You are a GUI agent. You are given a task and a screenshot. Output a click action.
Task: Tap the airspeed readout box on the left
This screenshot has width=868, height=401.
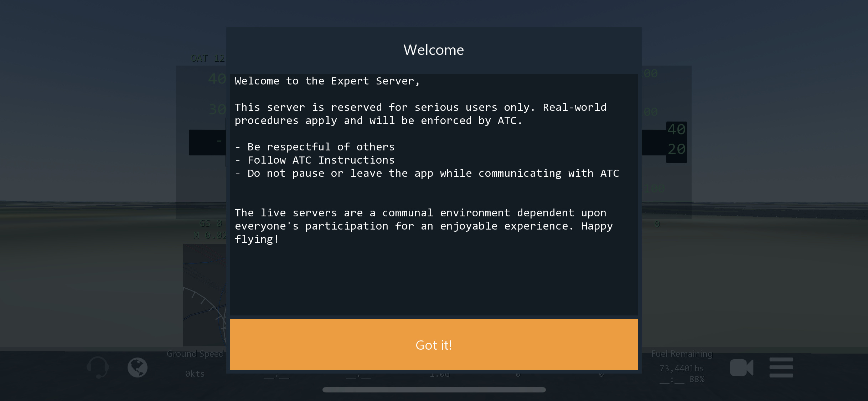(207, 142)
